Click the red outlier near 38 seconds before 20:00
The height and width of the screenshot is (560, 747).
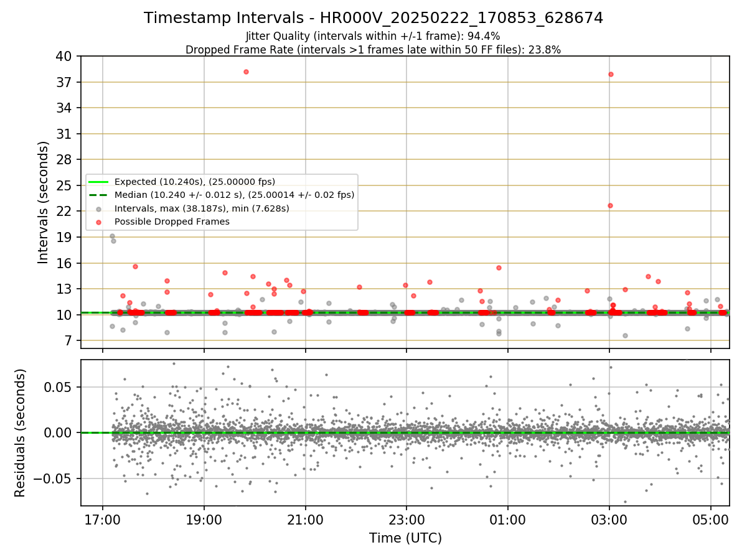point(246,72)
